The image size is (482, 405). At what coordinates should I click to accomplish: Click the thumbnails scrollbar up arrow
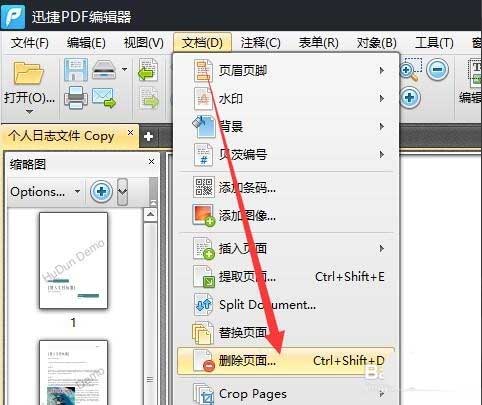150,214
